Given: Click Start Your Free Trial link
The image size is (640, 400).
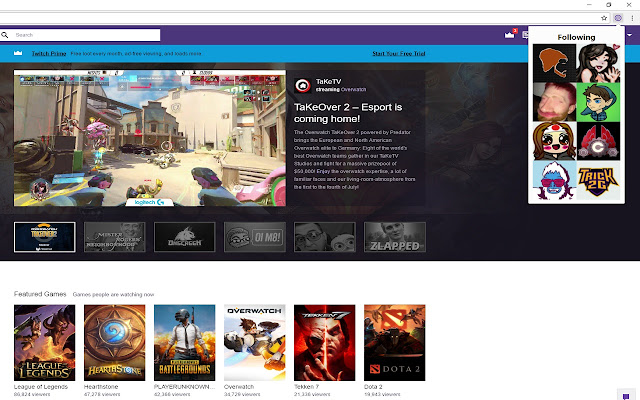Looking at the screenshot, I should pyautogui.click(x=399, y=53).
